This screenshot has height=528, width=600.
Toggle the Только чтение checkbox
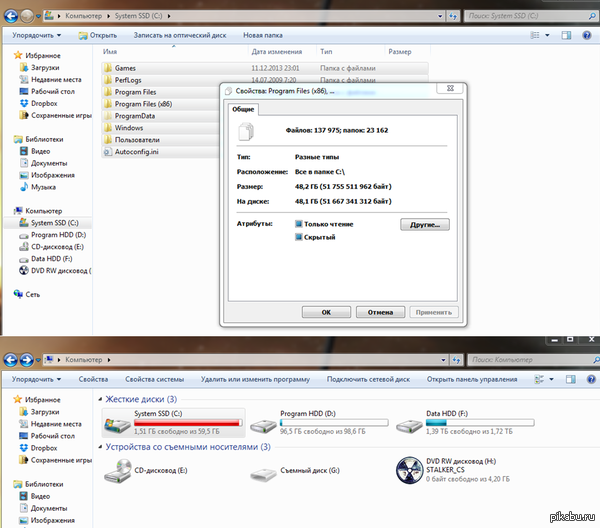pos(299,225)
